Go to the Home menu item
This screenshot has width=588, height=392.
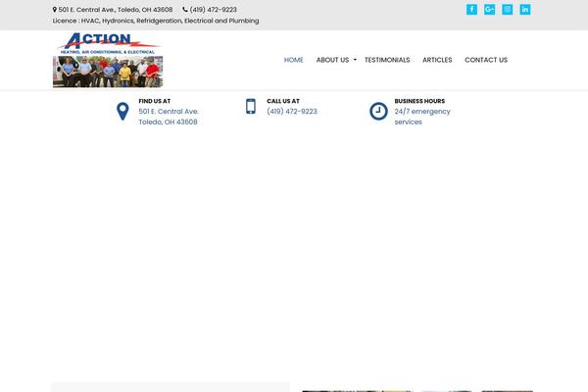294,60
